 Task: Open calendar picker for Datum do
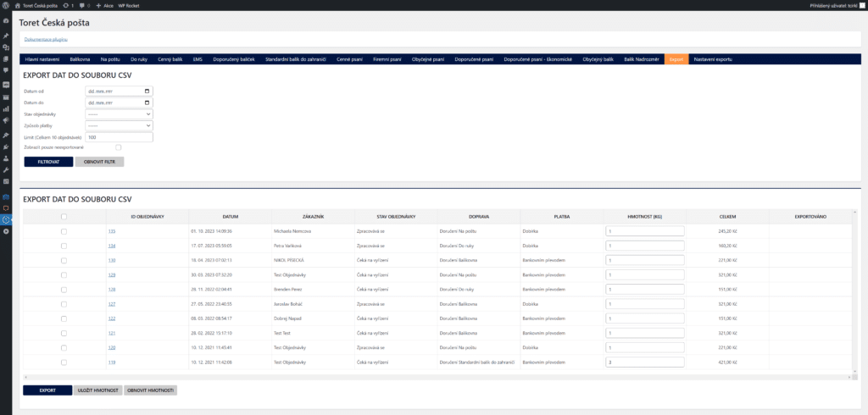pos(147,102)
